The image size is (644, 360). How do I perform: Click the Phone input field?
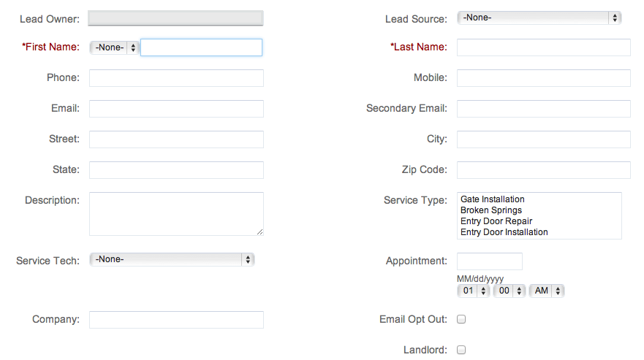(177, 78)
